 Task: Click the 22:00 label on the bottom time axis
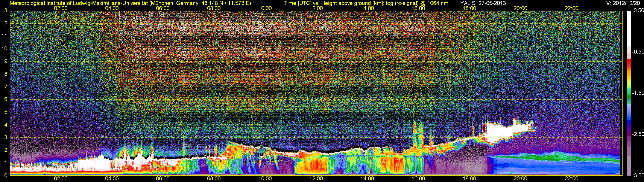click(571, 179)
